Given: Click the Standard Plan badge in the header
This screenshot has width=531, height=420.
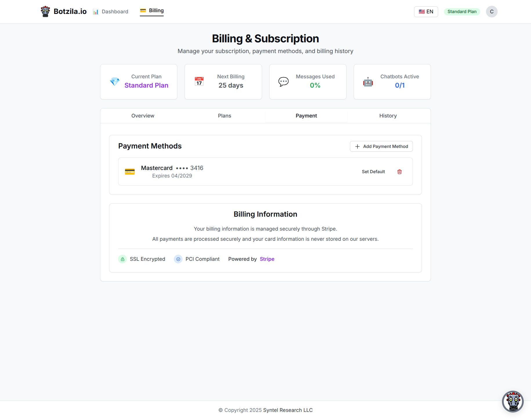Looking at the screenshot, I should pos(462,12).
